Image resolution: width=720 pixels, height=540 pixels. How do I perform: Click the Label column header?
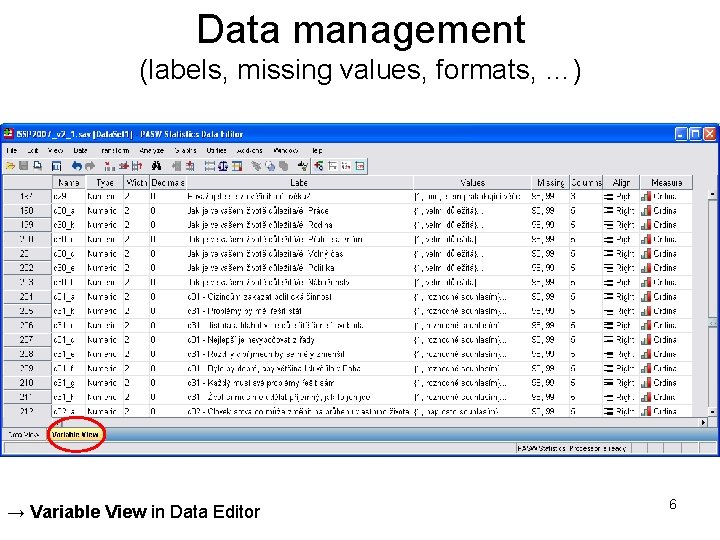299,183
